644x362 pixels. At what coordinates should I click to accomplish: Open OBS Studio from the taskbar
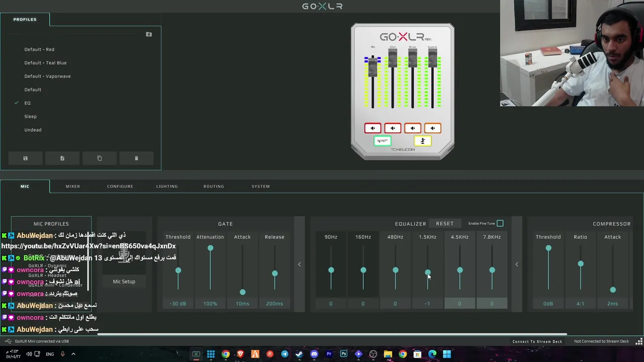point(373,354)
